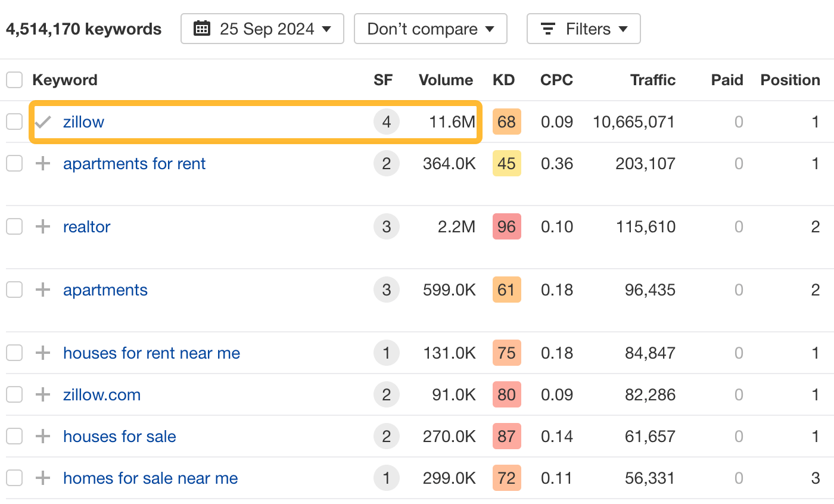
Task: Open the "houses for rent near me" link
Action: (151, 353)
